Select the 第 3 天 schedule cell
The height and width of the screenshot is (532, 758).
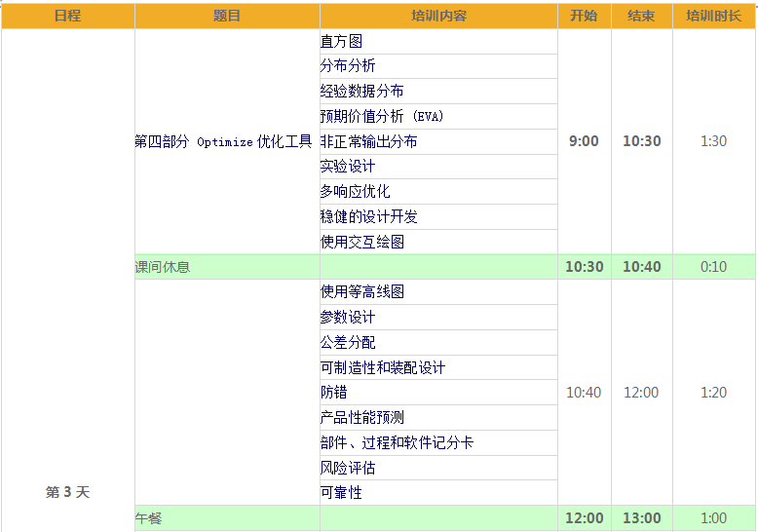pos(67,492)
